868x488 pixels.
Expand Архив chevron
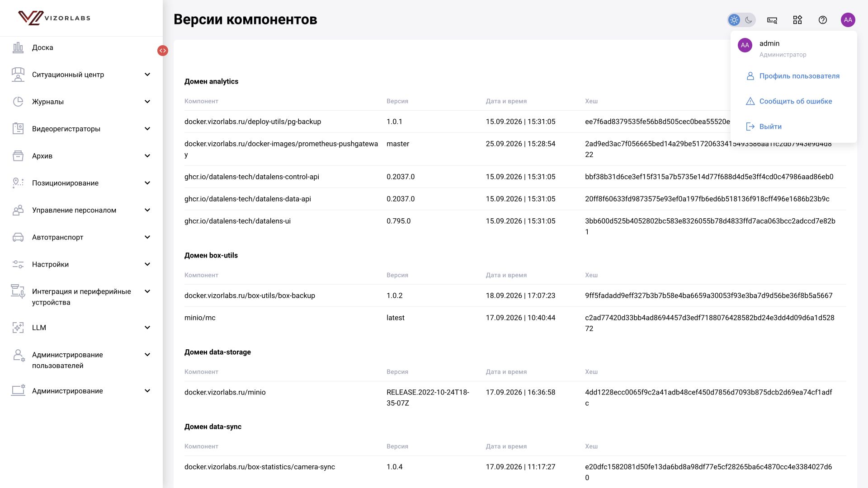147,156
